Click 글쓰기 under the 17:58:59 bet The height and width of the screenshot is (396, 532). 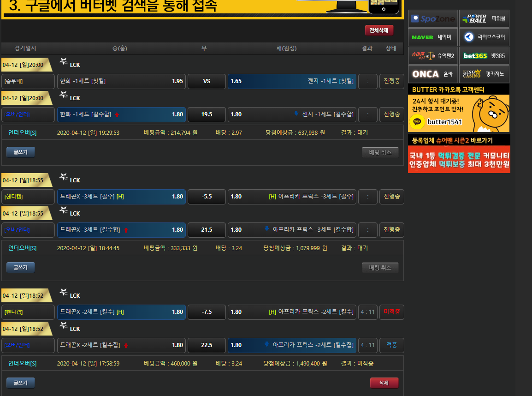20,383
